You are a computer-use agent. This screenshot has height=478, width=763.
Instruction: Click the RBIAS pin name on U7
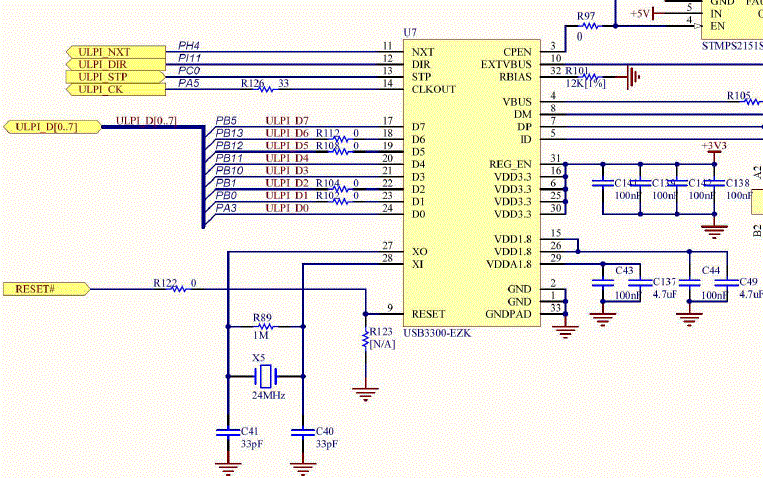click(x=515, y=77)
